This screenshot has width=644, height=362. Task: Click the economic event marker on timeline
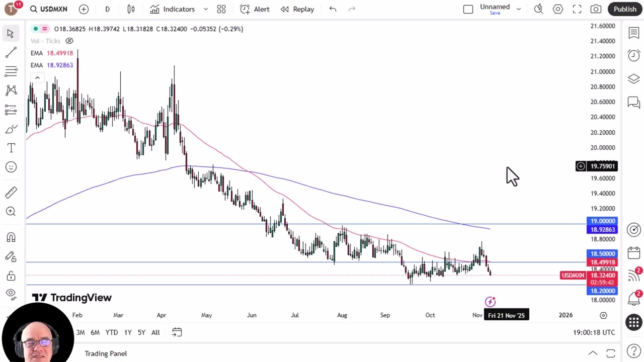[490, 302]
